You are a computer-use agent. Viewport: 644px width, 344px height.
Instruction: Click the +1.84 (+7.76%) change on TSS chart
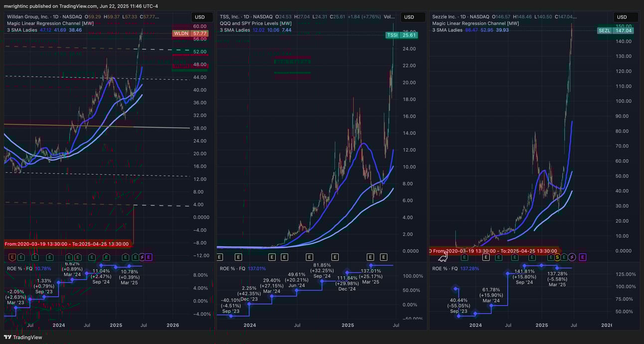click(x=363, y=16)
